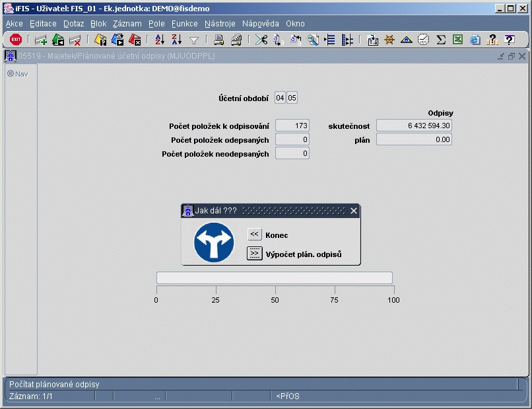532x409 pixels.
Task: Click the columns layout icon
Action: tap(347, 40)
